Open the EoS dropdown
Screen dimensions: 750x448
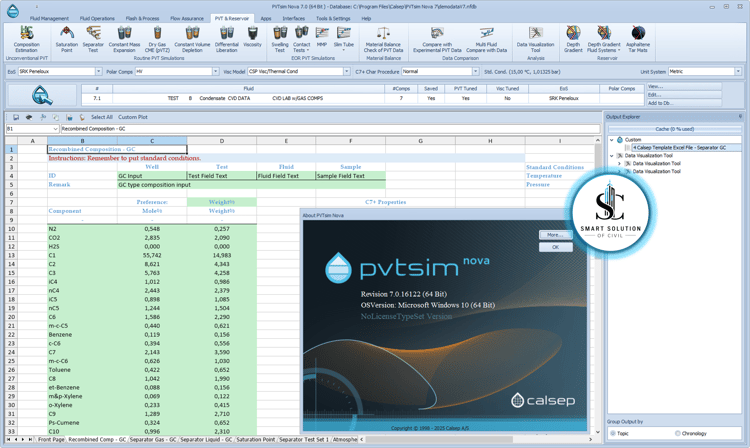[x=99, y=71]
